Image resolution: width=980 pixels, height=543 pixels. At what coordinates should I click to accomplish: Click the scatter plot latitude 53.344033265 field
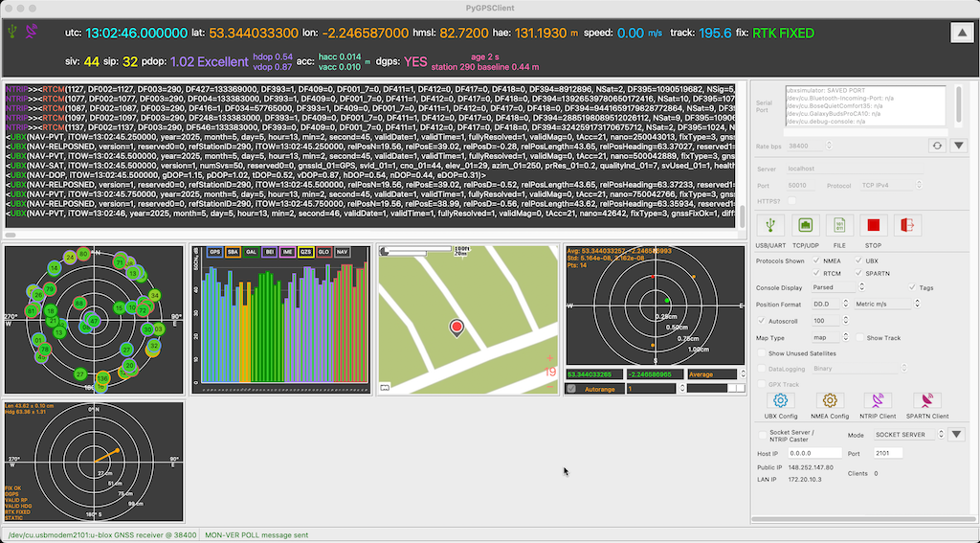[593, 374]
